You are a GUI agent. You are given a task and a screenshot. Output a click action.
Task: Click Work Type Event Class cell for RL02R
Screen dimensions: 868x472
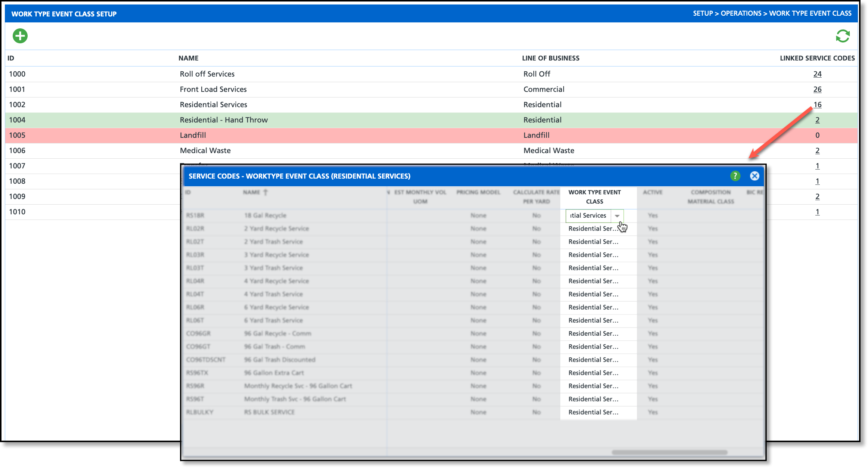[593, 229]
